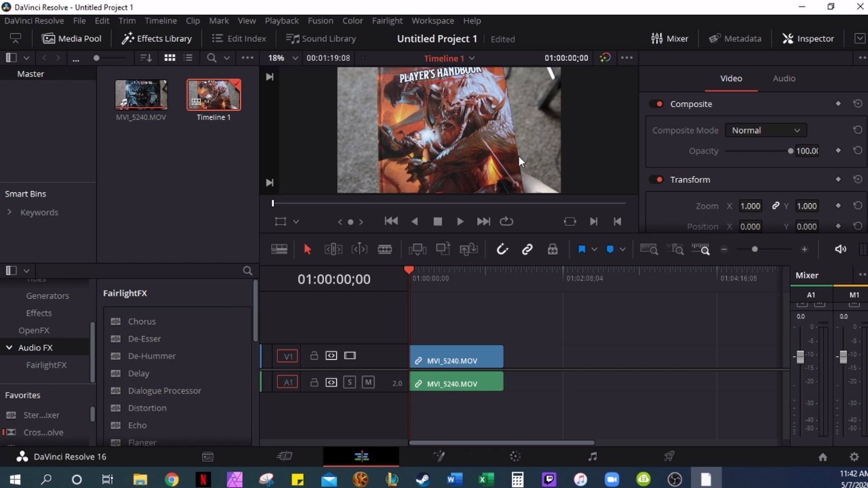This screenshot has height=488, width=868.
Task: Toggle timeline Snapping magnet icon
Action: pos(502,249)
